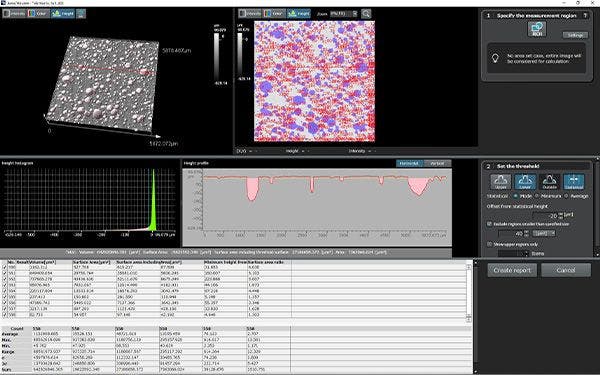Click the small icon after the 3D panel's Height button
Image resolution: width=600 pixels, height=375 pixels.
81,14
